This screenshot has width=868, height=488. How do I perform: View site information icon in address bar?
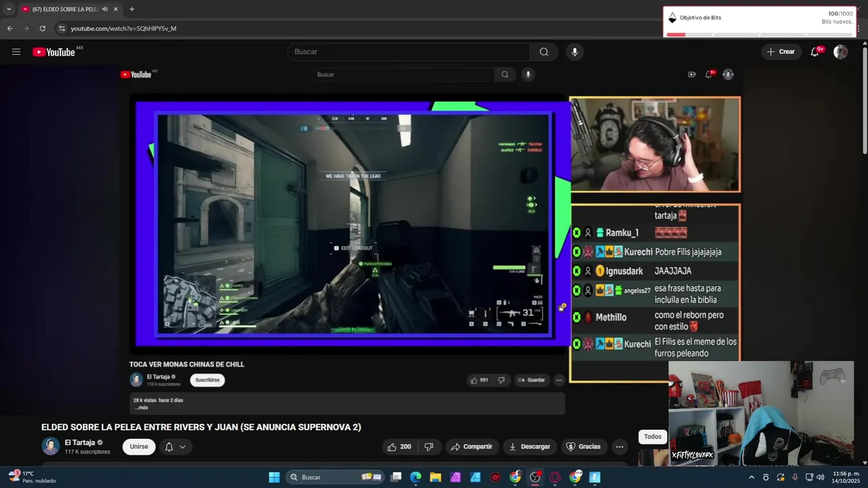62,28
